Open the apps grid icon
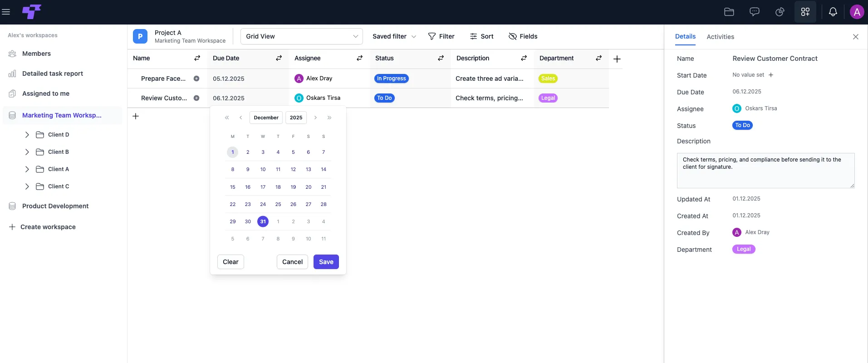 [805, 12]
